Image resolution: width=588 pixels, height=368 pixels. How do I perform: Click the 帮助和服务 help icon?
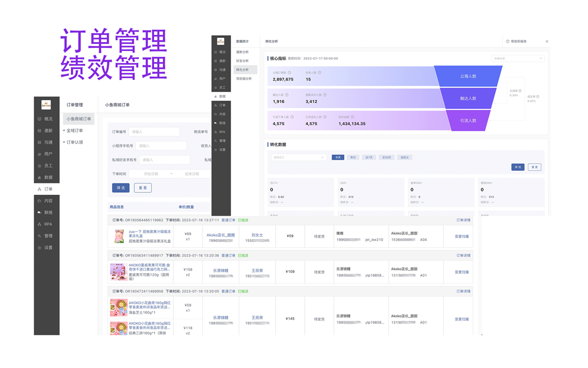point(508,41)
